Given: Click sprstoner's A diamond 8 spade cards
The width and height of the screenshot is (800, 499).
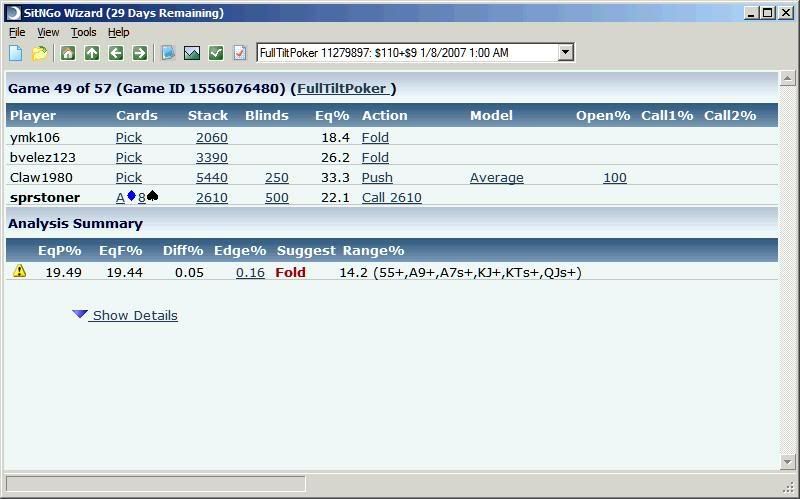Looking at the screenshot, I should click(x=137, y=197).
